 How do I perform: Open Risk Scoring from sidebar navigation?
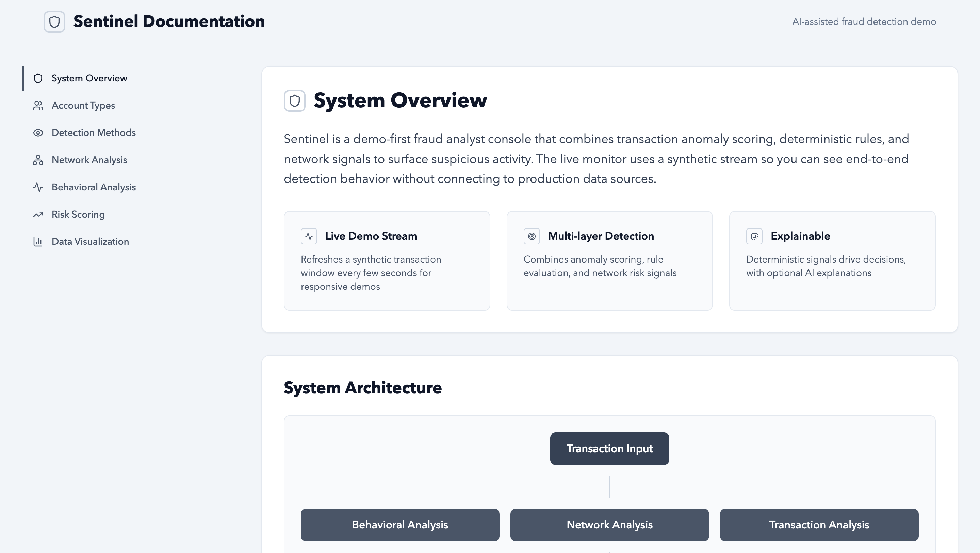pos(78,215)
